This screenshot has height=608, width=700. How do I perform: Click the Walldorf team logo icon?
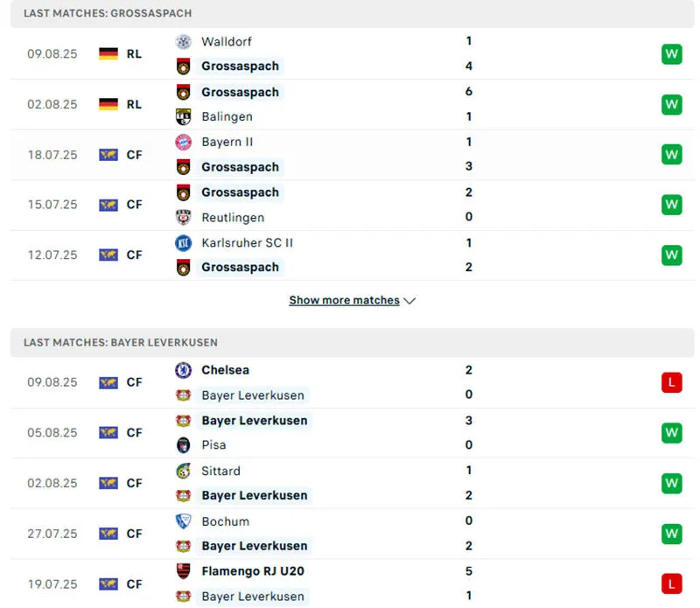183,42
